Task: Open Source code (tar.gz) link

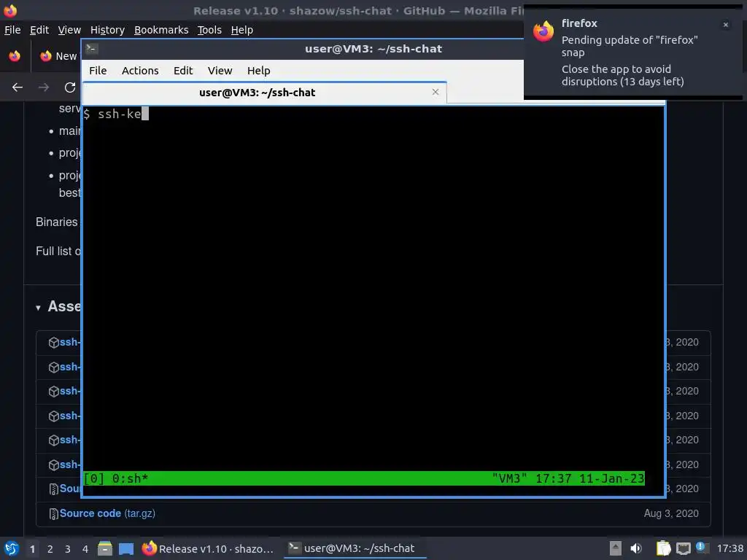Action: pyautogui.click(x=107, y=513)
